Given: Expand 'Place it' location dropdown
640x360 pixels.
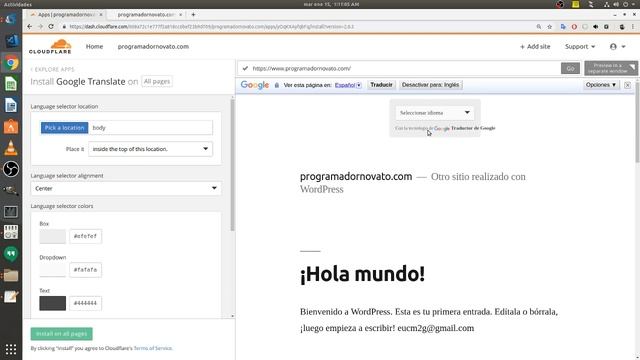Looking at the screenshot, I should (150, 149).
